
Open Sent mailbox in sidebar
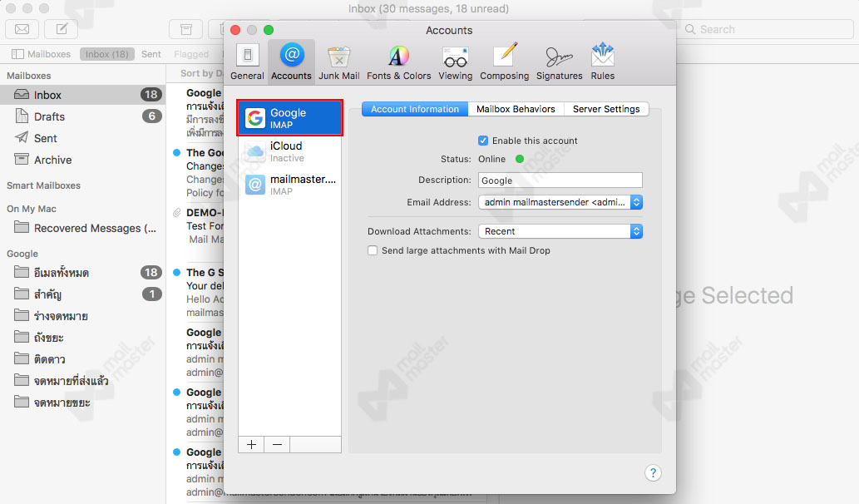(x=82, y=138)
